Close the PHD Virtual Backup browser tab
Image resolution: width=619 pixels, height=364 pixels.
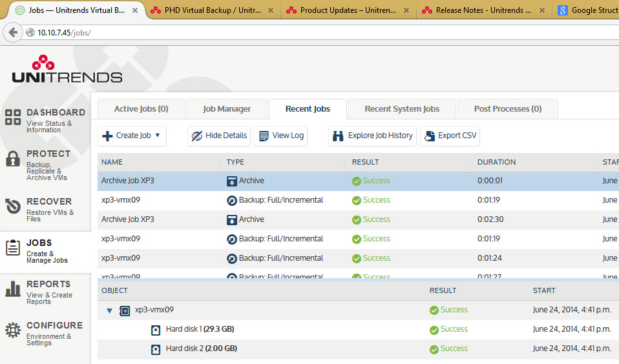click(x=271, y=10)
